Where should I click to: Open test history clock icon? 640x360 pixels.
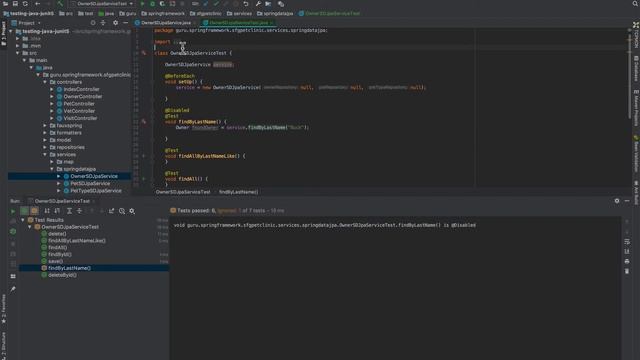pos(122,211)
